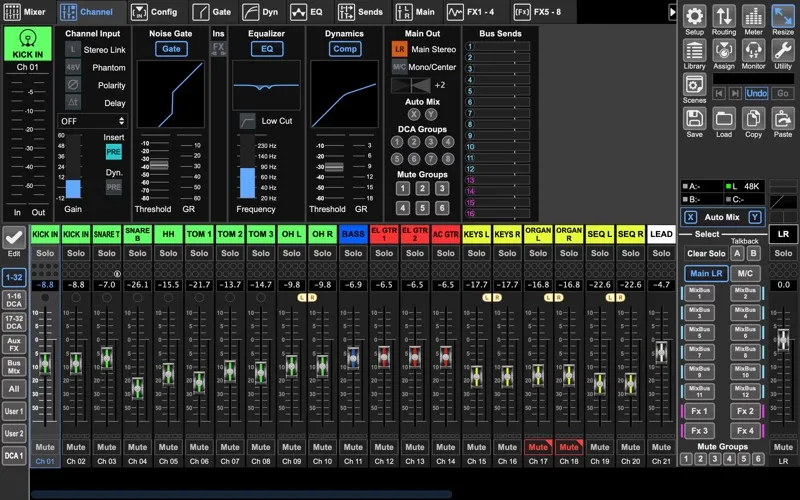The image size is (800, 500).
Task: Click the Undo button
Action: tap(756, 93)
